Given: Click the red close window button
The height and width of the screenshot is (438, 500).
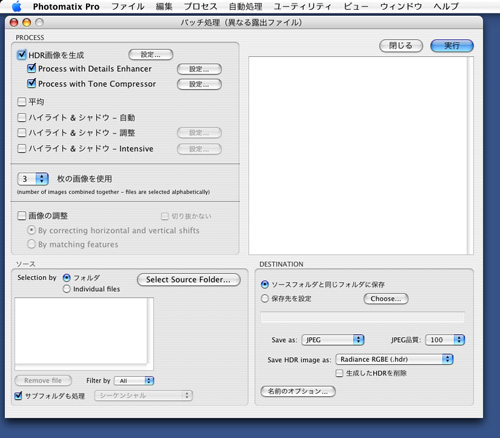Looking at the screenshot, I should [14, 22].
